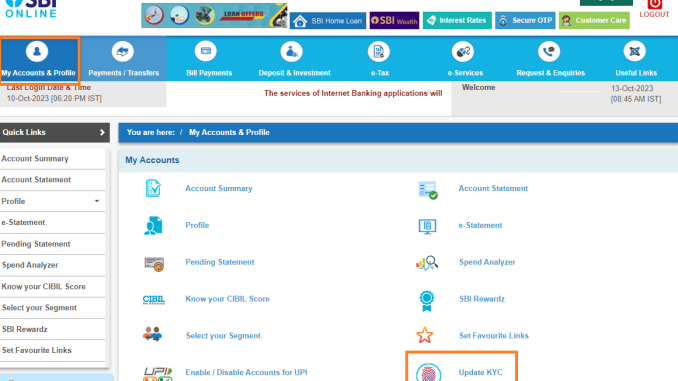This screenshot has width=678, height=381.
Task: Click the Update KYC fingerprint icon
Action: (x=429, y=372)
